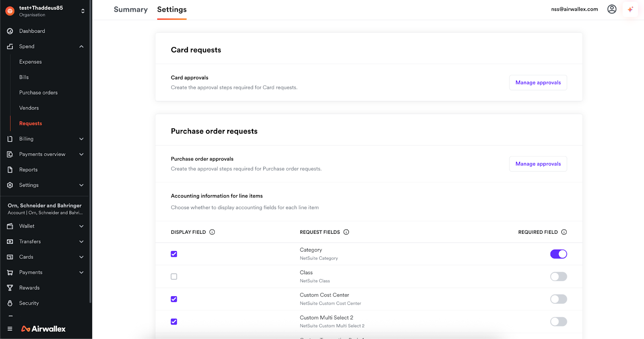Click info icon beside REQUEST FIELDS

pos(346,232)
